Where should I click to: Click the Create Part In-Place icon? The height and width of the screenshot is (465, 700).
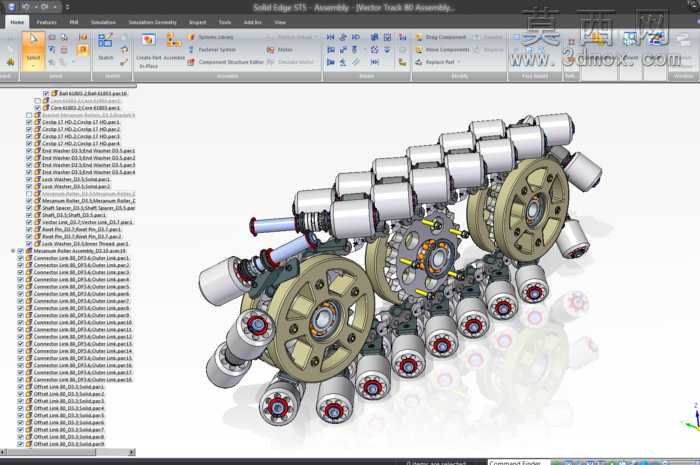click(x=148, y=41)
